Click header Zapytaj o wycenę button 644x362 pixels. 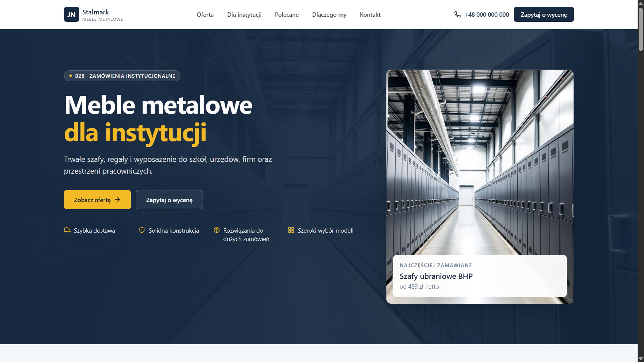[544, 14]
